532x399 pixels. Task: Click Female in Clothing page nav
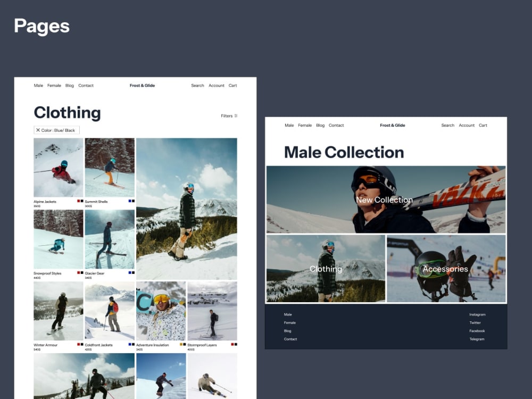tap(54, 86)
